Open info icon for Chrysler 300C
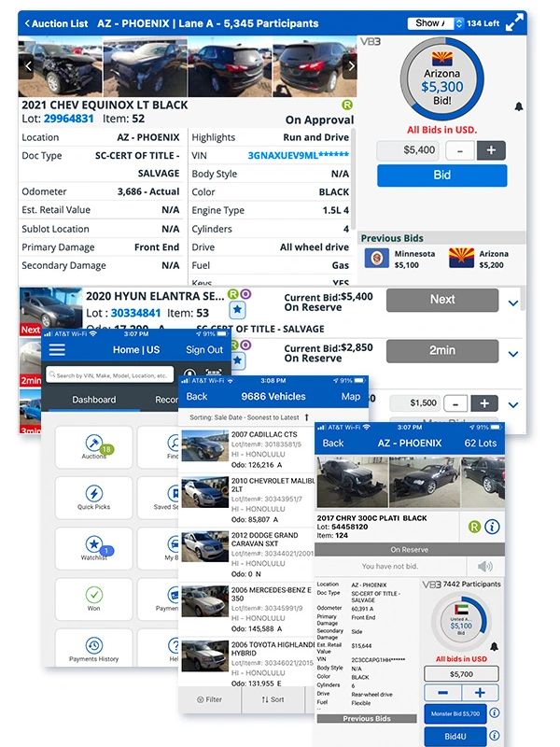 492,527
